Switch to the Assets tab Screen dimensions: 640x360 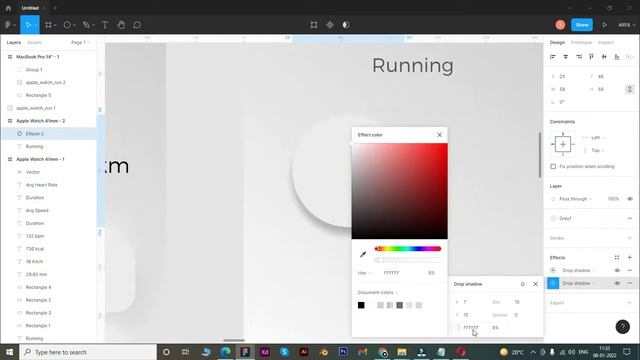pos(34,42)
